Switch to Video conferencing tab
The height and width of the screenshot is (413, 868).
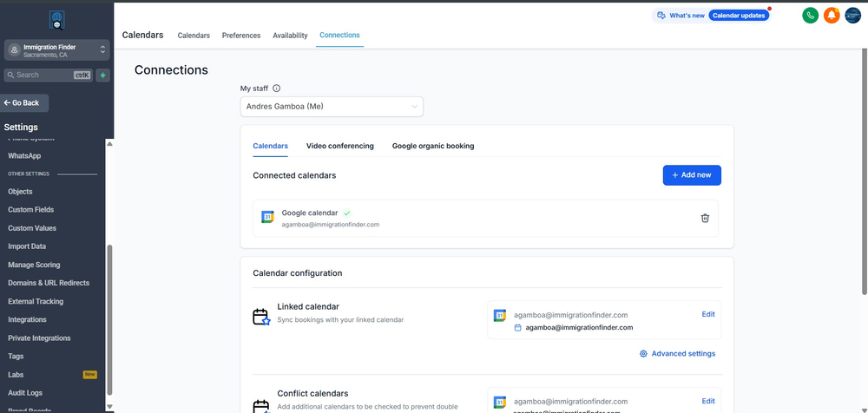pos(340,146)
